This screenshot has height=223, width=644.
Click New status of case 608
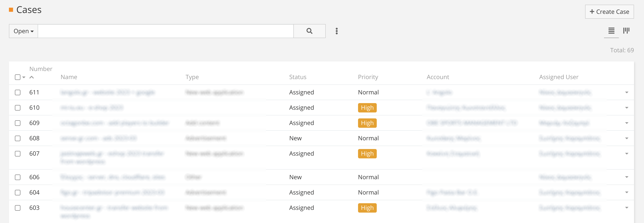(x=295, y=138)
